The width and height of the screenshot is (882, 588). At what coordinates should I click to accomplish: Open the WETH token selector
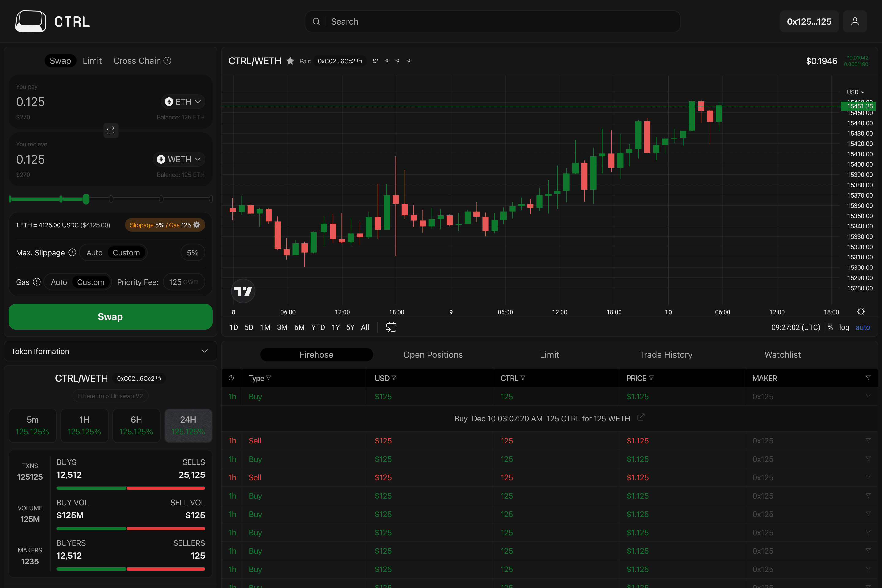179,159
